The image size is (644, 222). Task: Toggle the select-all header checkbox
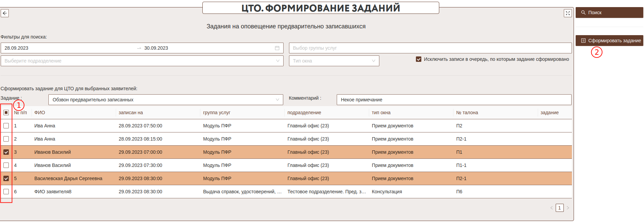tap(6, 113)
